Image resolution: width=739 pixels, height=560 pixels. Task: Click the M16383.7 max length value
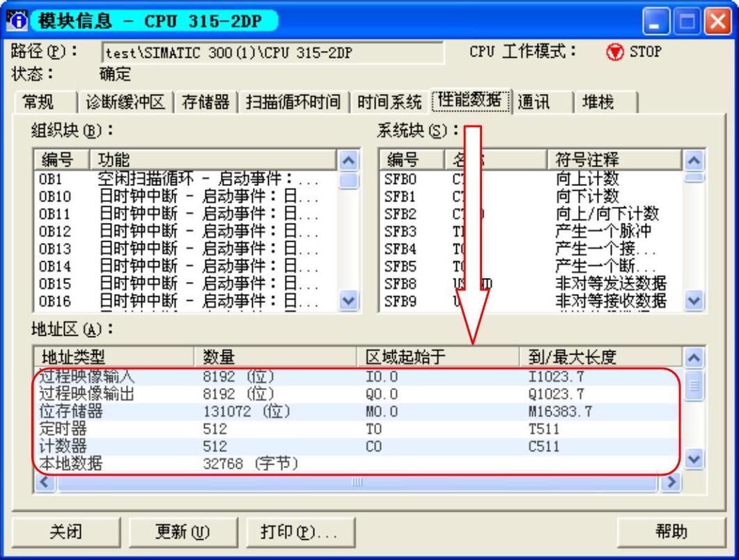[x=560, y=412]
